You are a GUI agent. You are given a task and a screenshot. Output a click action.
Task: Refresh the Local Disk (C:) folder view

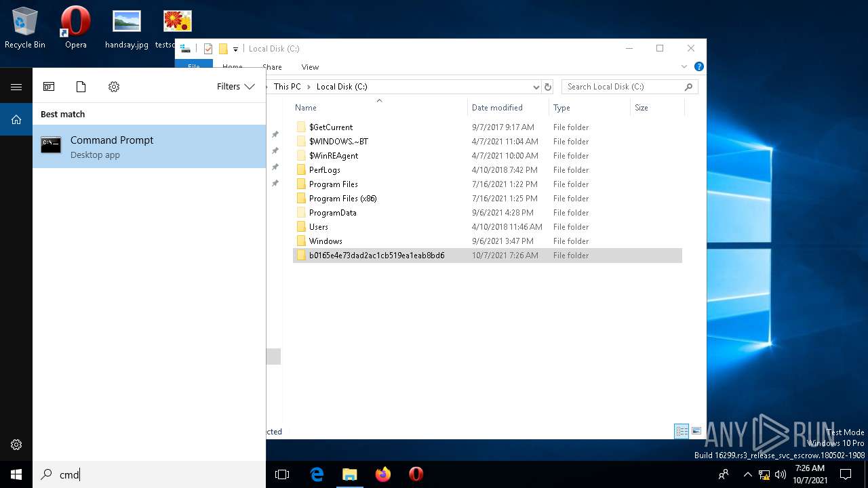pos(548,87)
